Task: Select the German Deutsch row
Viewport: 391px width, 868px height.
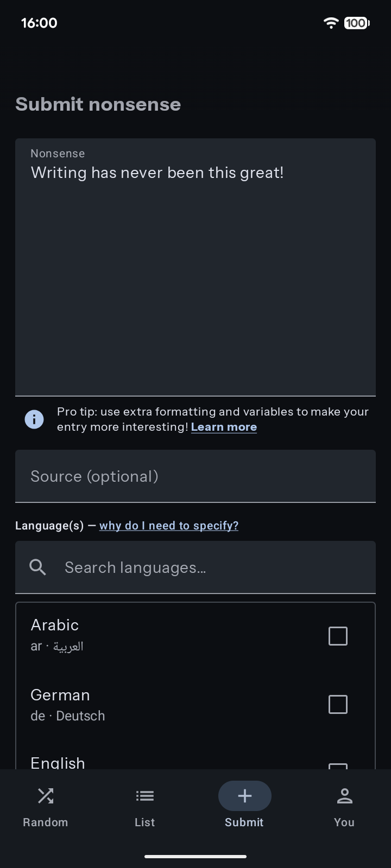Action: pos(163,705)
